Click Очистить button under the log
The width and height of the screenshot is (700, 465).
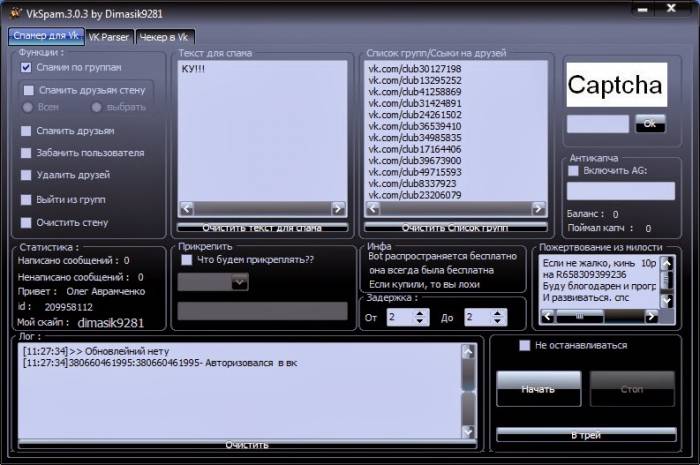coord(247,444)
